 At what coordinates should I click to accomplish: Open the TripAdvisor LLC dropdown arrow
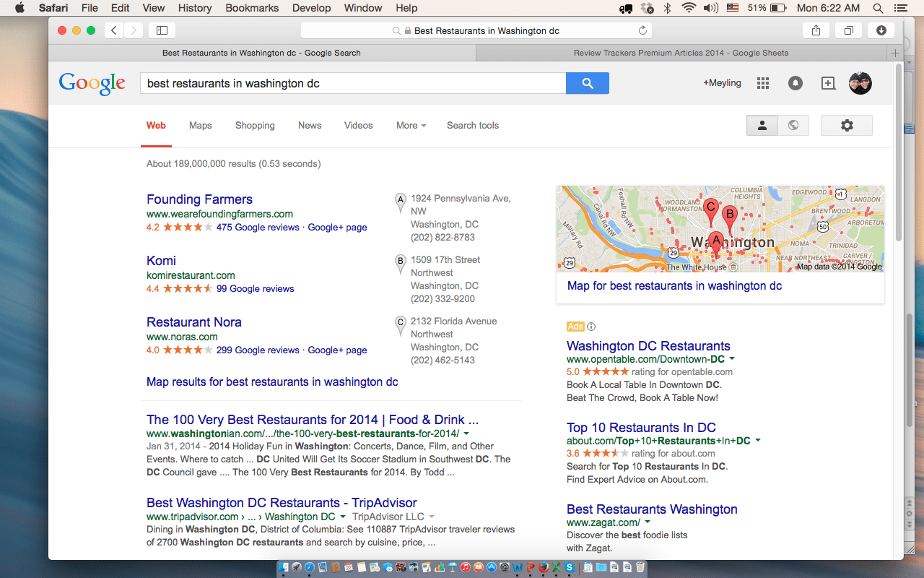[x=432, y=517]
